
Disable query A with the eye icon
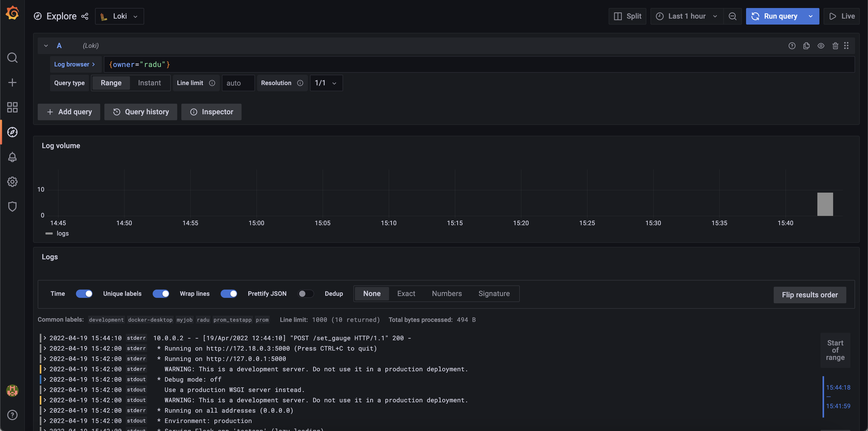[x=821, y=46]
